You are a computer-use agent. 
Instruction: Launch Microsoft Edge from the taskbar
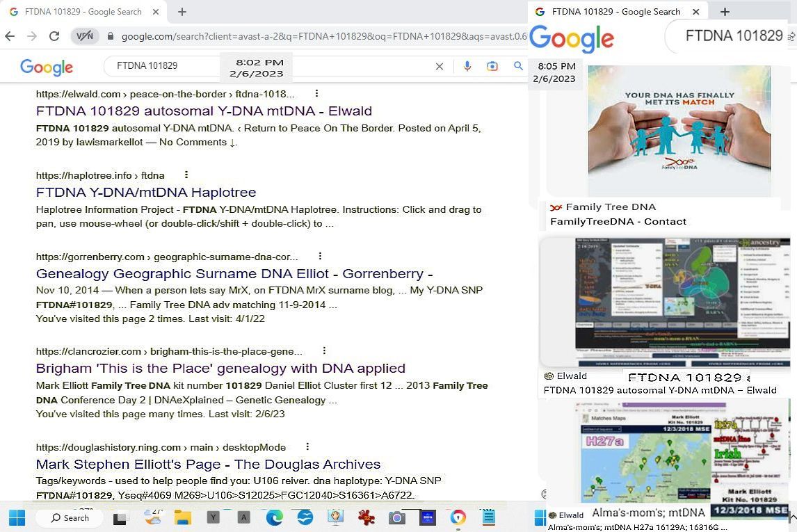[x=275, y=518]
